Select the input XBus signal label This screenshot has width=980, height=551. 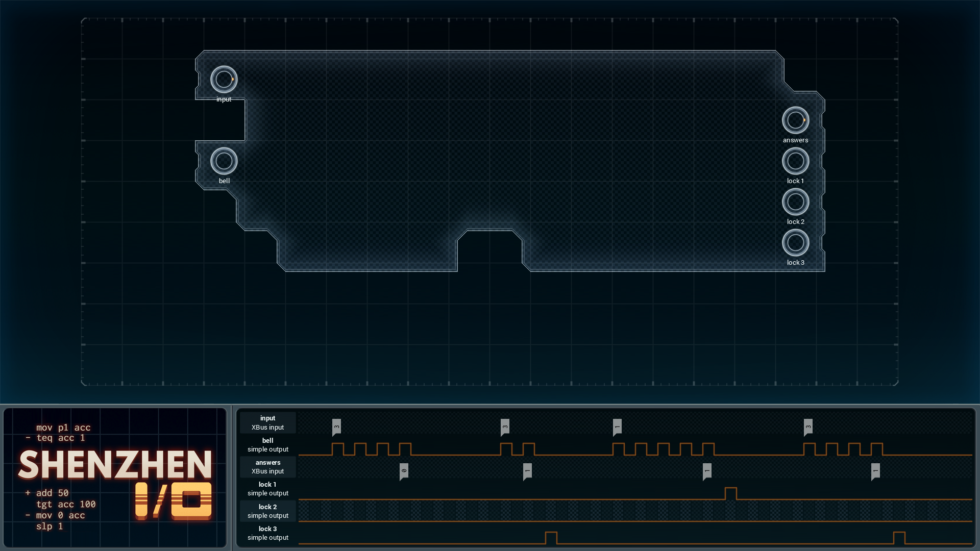pyautogui.click(x=267, y=423)
